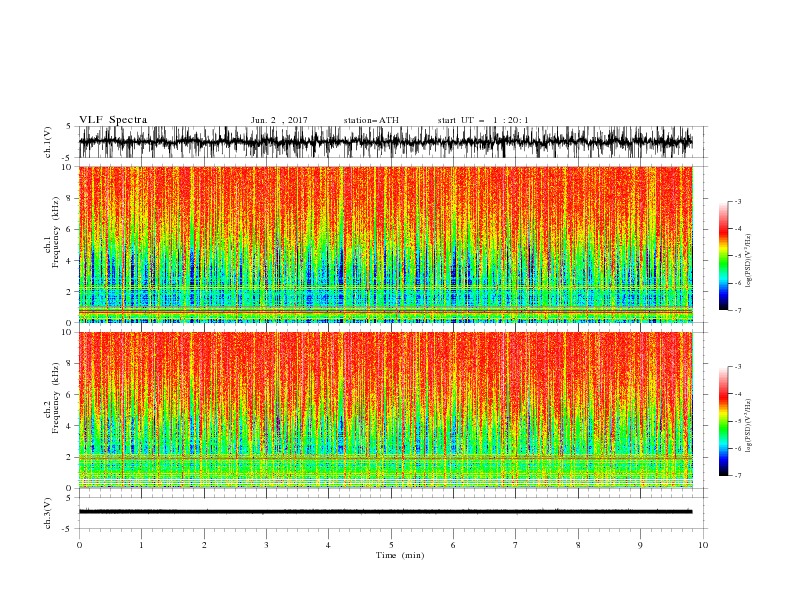The width and height of the screenshot is (792, 612).
Task: Click the 'Time (min)' axis label
Action: click(x=400, y=555)
